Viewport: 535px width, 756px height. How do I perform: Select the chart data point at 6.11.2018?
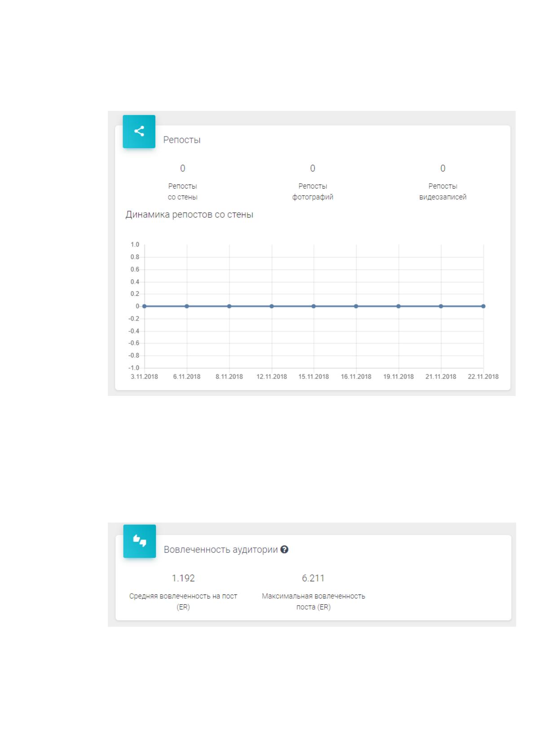pyautogui.click(x=187, y=306)
